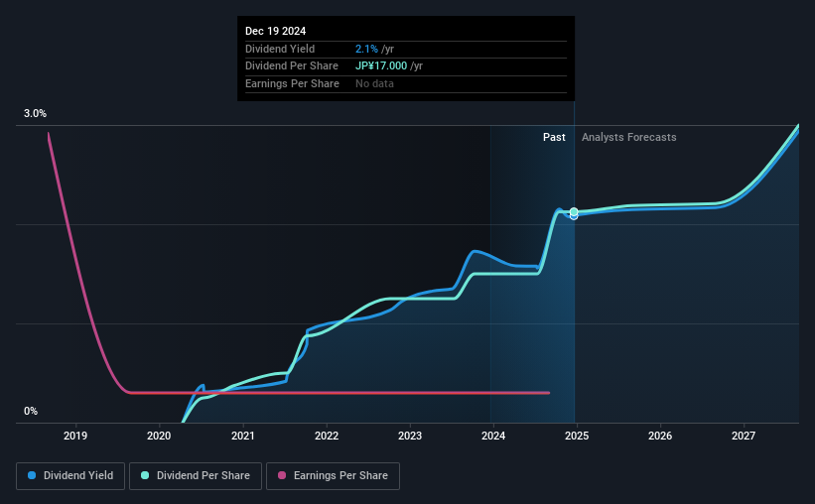Click the 2.1% dividend yield value
Image resolution: width=815 pixels, height=504 pixels.
tap(366, 49)
